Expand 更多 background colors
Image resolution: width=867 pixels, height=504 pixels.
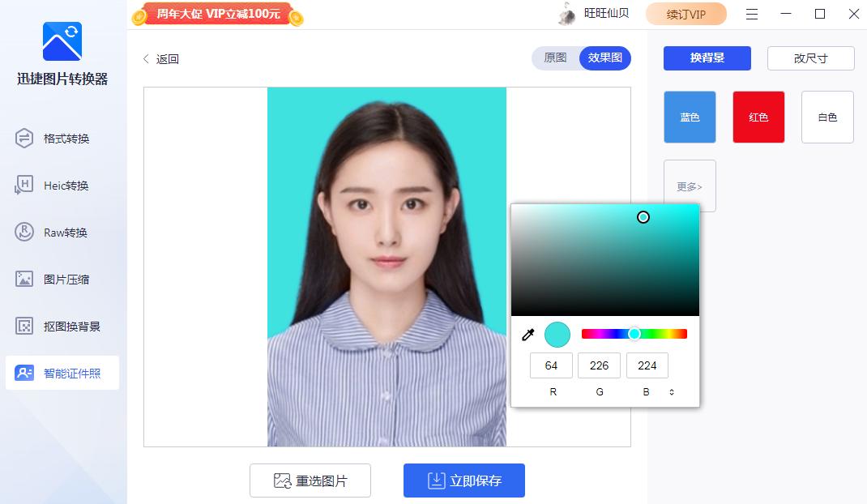click(x=690, y=186)
